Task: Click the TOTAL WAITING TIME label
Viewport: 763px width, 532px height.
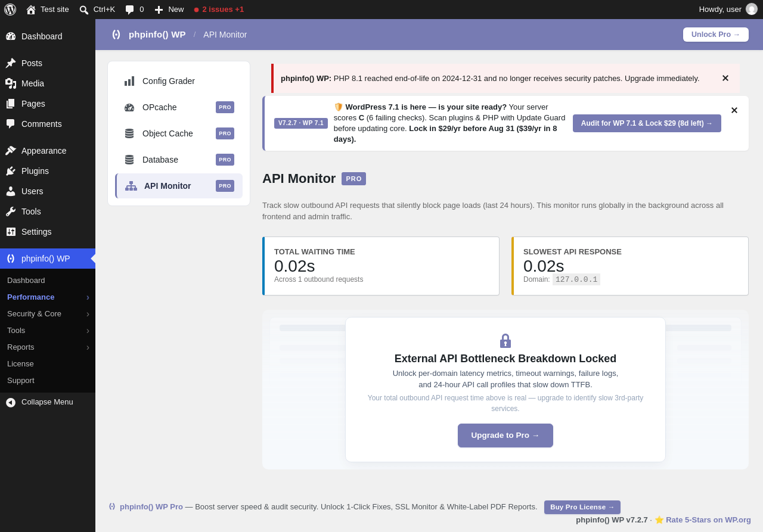Action: click(315, 252)
